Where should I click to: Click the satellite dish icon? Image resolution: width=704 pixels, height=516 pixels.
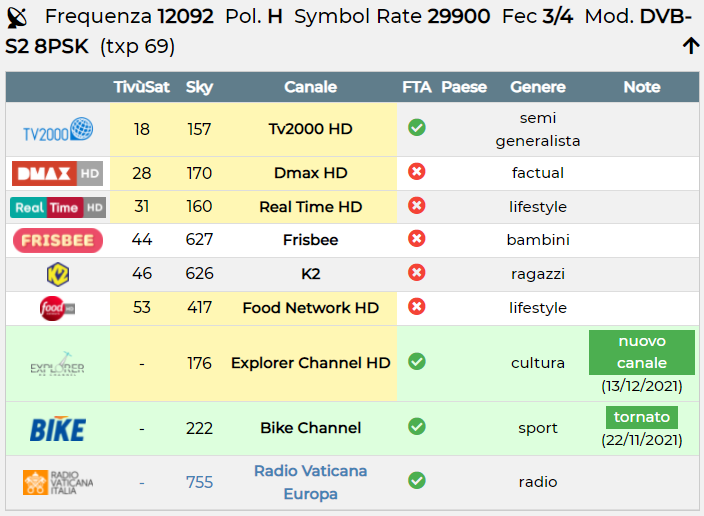(18, 18)
